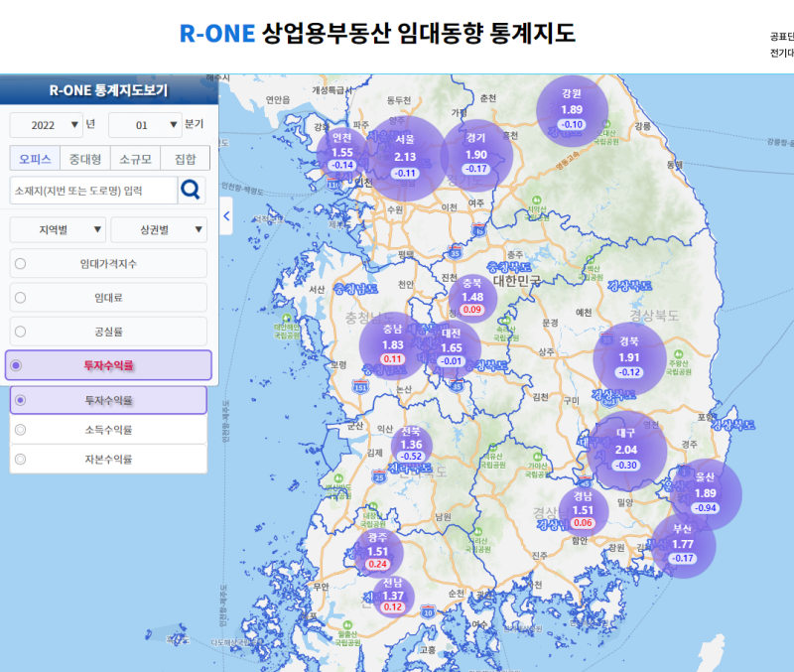Switch to the 중대형 tab
794x672 pixels.
click(x=85, y=159)
